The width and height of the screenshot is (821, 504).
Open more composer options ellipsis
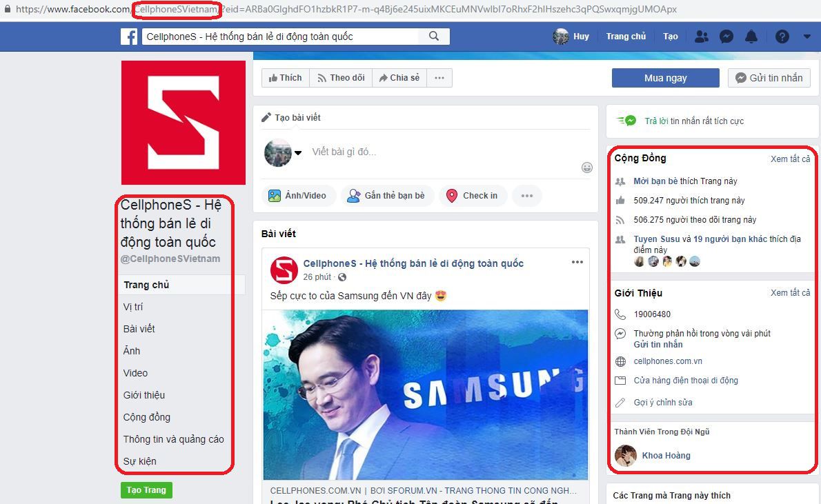[526, 196]
